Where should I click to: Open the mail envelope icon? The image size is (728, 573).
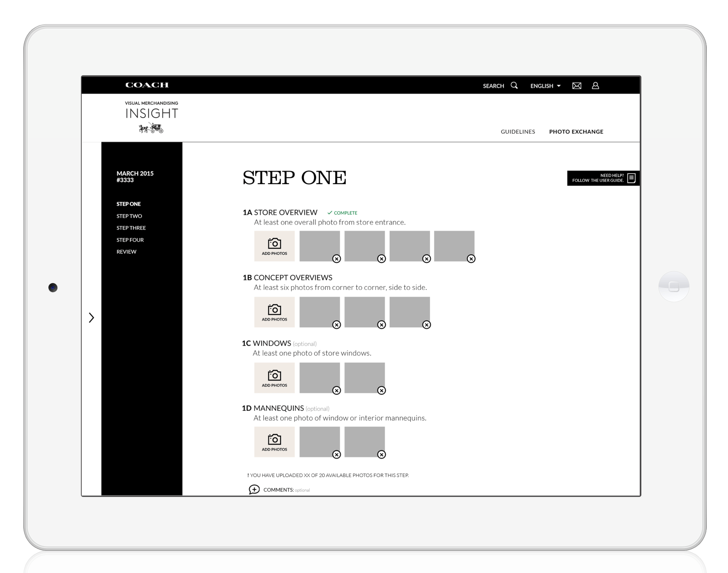click(577, 86)
